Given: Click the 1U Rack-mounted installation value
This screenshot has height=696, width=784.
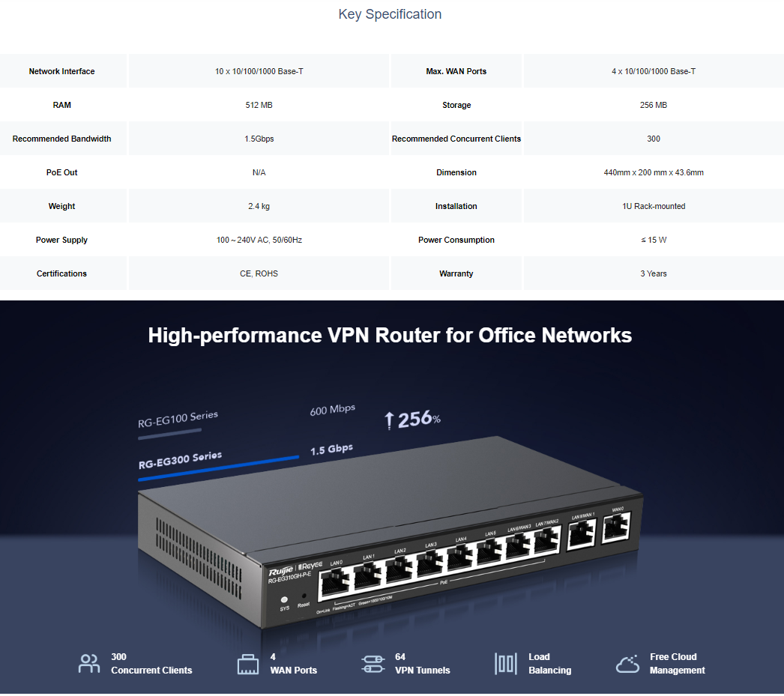Looking at the screenshot, I should pos(654,206).
